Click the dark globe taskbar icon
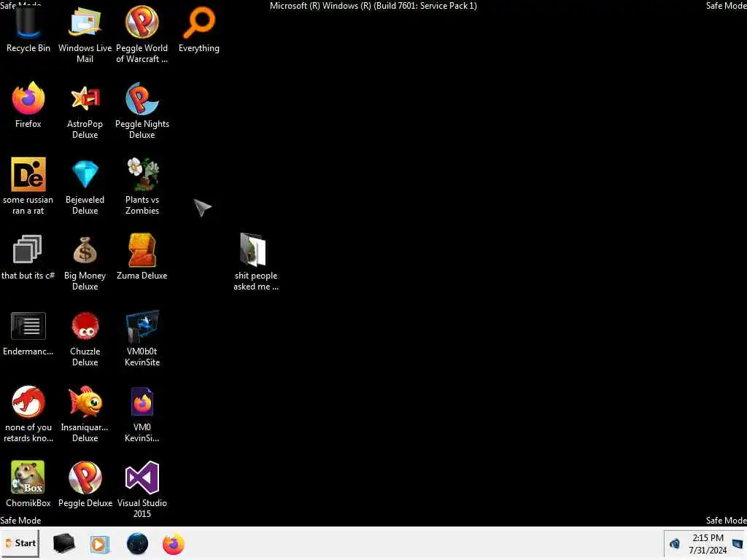 tap(137, 544)
